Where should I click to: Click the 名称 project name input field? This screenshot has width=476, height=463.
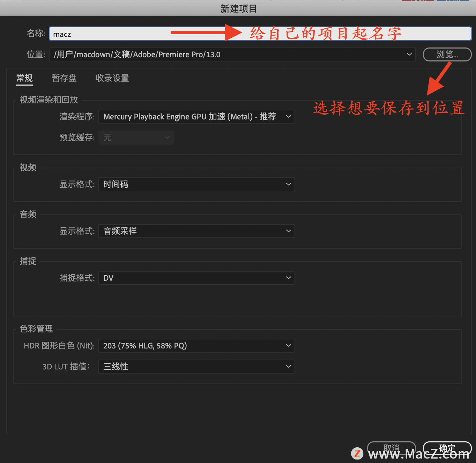click(x=260, y=34)
